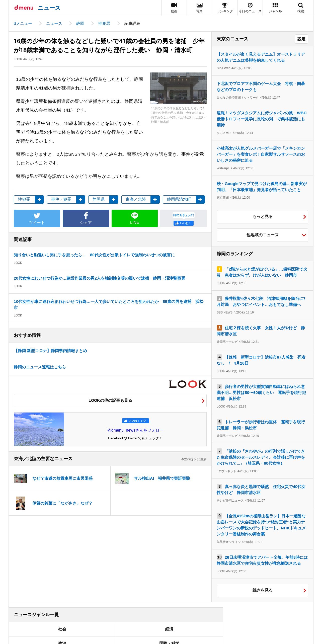322x644 pixels.
Task: Open the 性犯罪 tag link
Action: [x=24, y=200]
